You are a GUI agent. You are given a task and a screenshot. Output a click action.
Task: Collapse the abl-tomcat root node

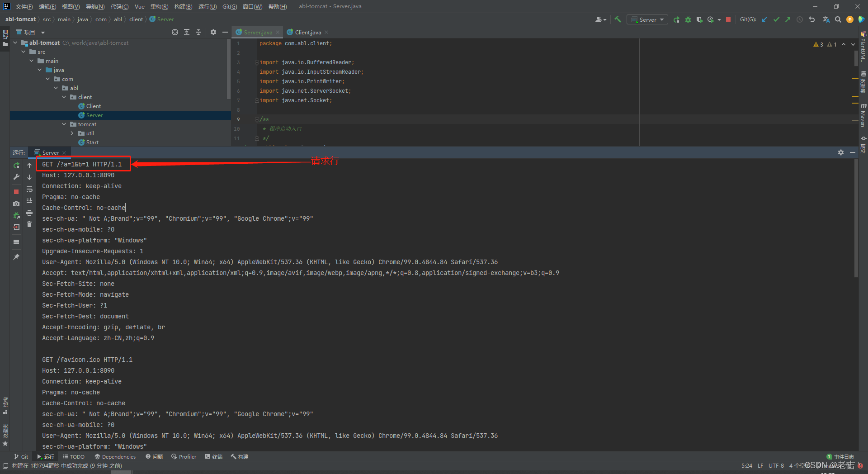coord(15,43)
